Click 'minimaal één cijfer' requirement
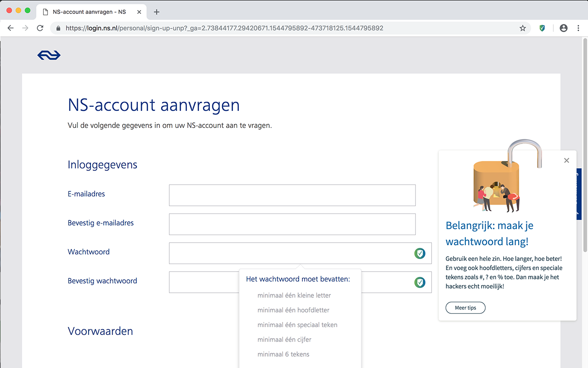Image resolution: width=588 pixels, height=368 pixels. [284, 339]
